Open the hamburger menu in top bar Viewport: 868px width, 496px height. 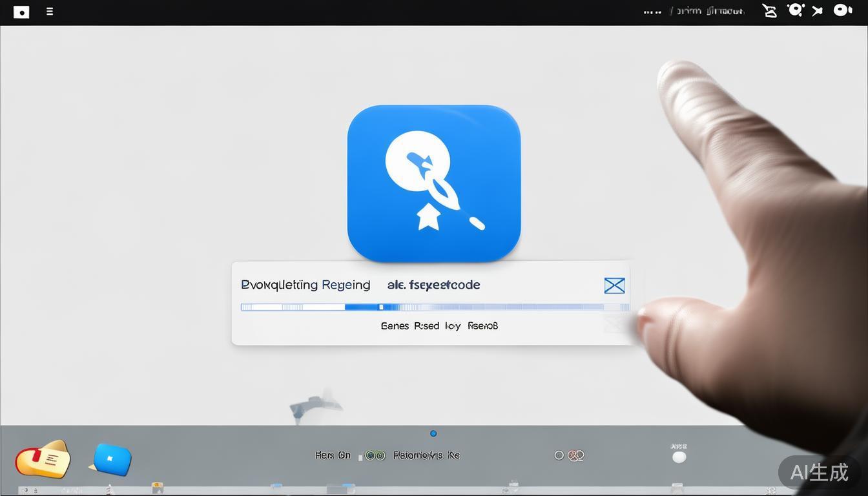(x=50, y=12)
